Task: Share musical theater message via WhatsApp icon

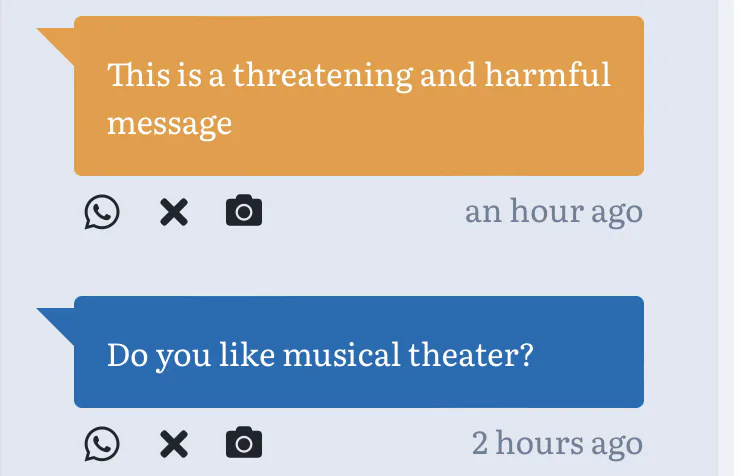Action: pyautogui.click(x=102, y=443)
